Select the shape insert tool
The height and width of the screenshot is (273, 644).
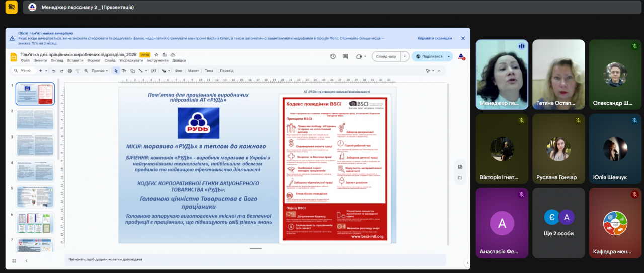coord(132,71)
